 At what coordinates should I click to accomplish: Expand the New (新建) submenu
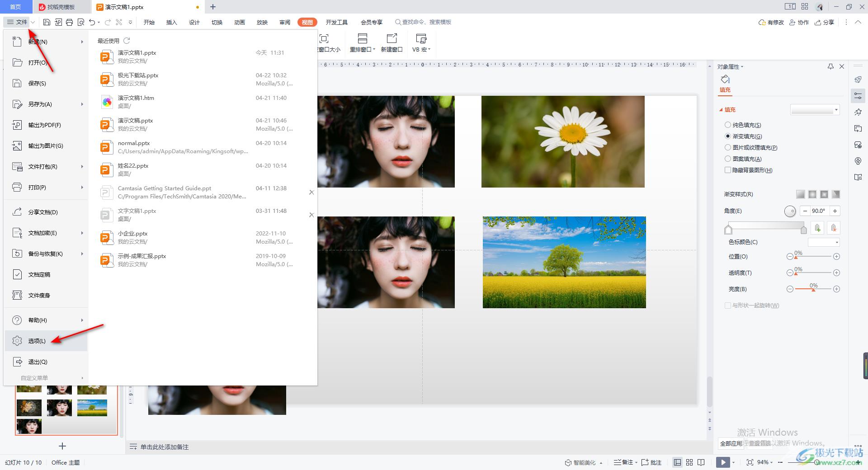[x=82, y=42]
